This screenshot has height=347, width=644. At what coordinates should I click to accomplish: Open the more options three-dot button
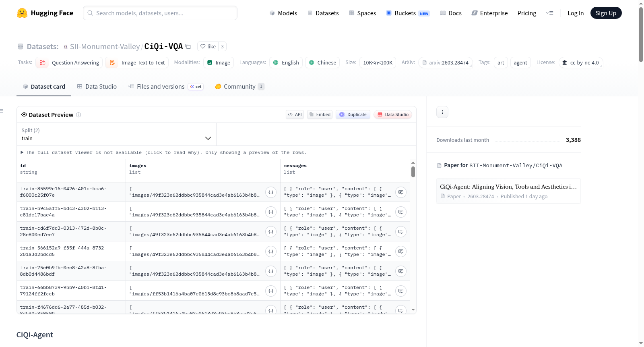pos(442,112)
